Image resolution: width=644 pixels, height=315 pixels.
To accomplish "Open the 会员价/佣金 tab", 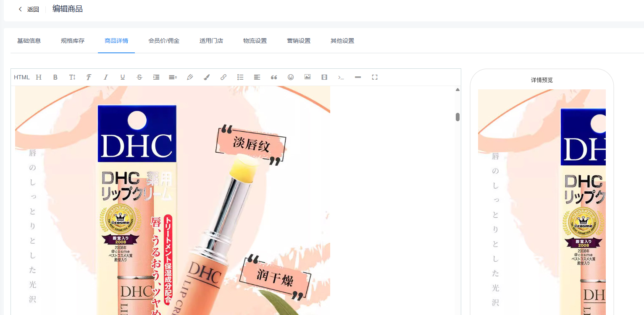I will point(164,41).
